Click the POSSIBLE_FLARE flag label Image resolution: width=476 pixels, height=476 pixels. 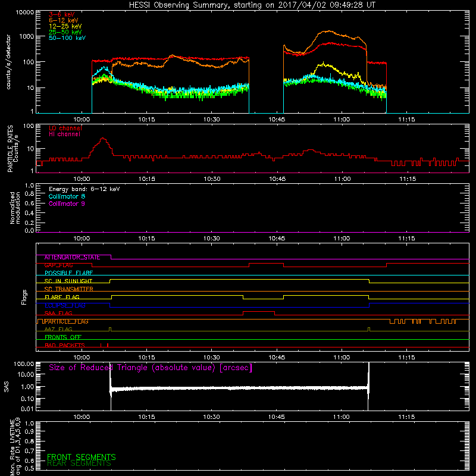[68, 273]
